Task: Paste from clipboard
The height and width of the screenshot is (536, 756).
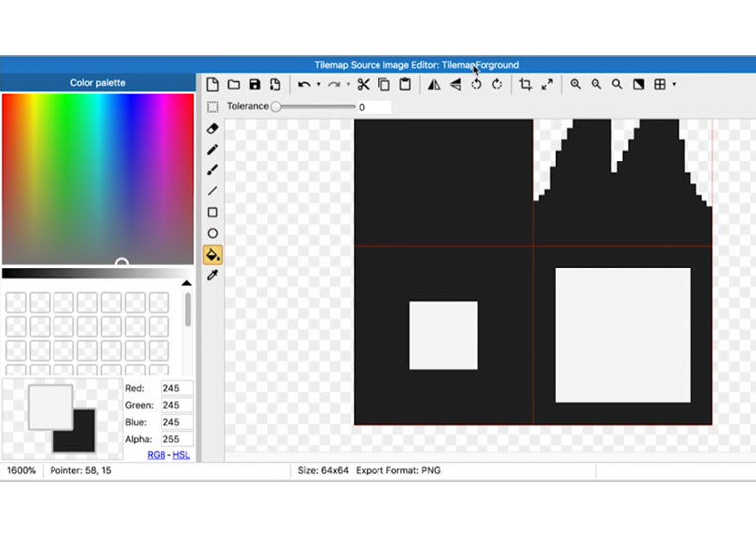Action: pyautogui.click(x=405, y=85)
